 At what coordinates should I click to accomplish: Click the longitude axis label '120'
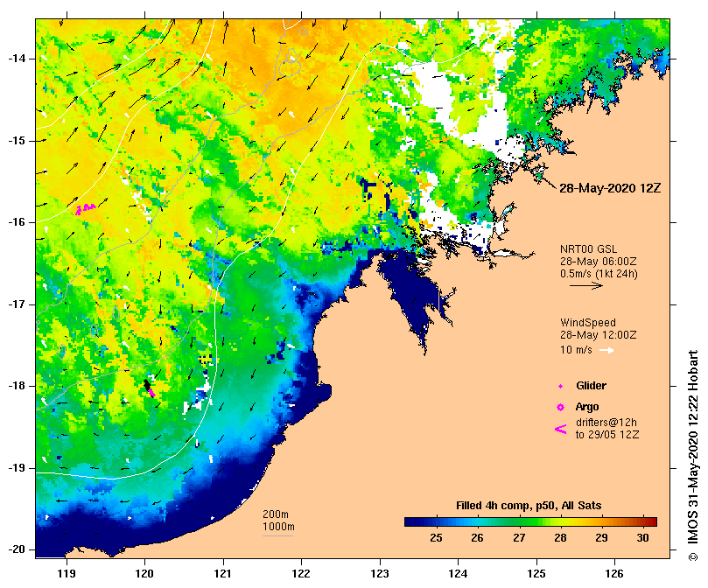pos(144,574)
